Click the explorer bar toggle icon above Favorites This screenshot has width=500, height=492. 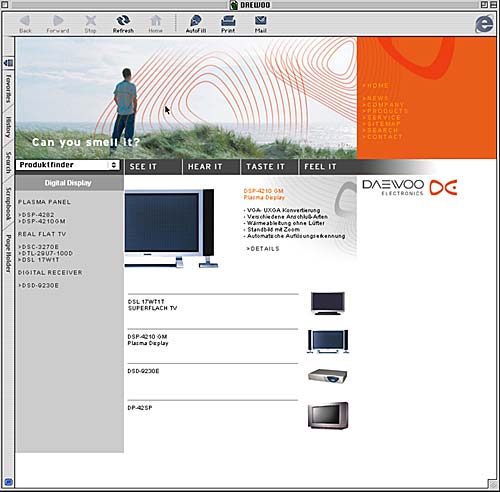click(x=8, y=62)
